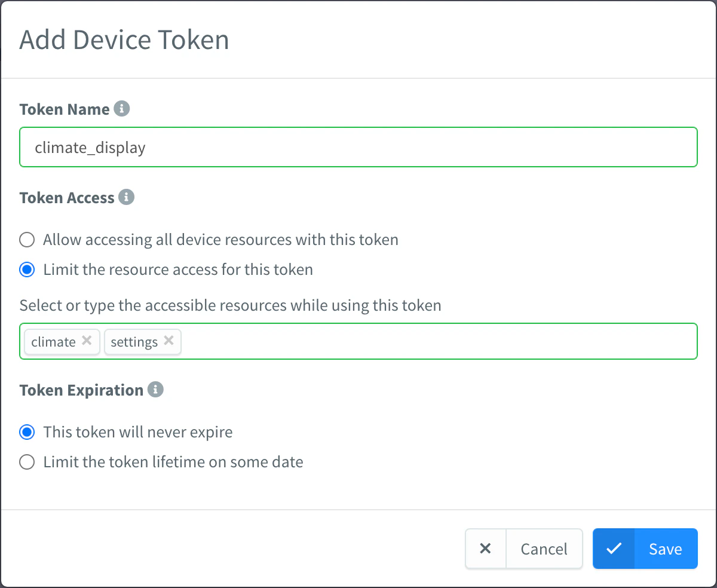Screen dimensions: 717x588
Task: Remove the climate resource tag
Action: coord(87,341)
